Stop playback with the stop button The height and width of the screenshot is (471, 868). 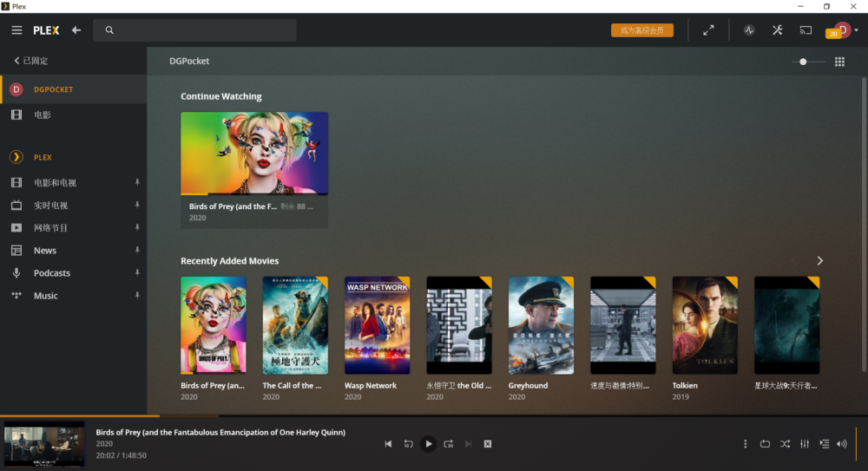point(488,444)
